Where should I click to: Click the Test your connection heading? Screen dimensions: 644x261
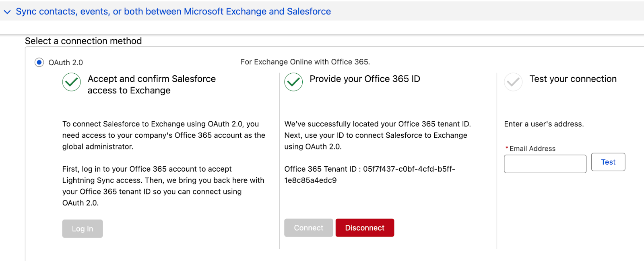pyautogui.click(x=573, y=79)
